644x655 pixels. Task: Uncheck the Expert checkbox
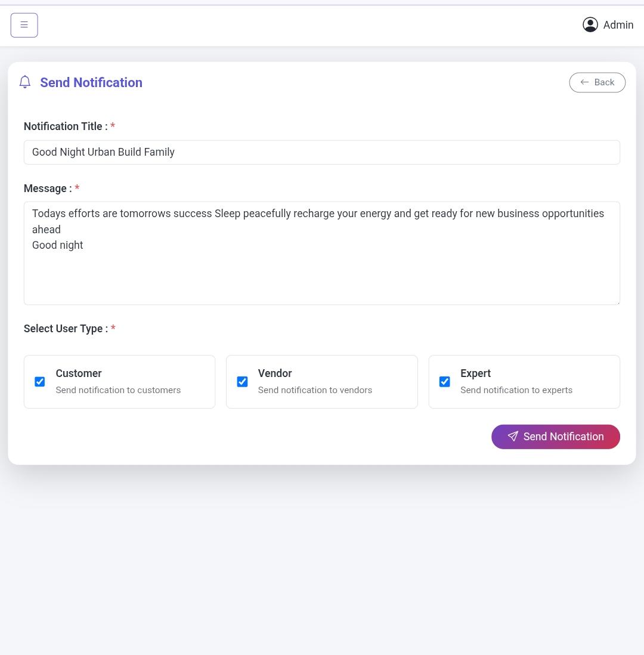coord(445,382)
